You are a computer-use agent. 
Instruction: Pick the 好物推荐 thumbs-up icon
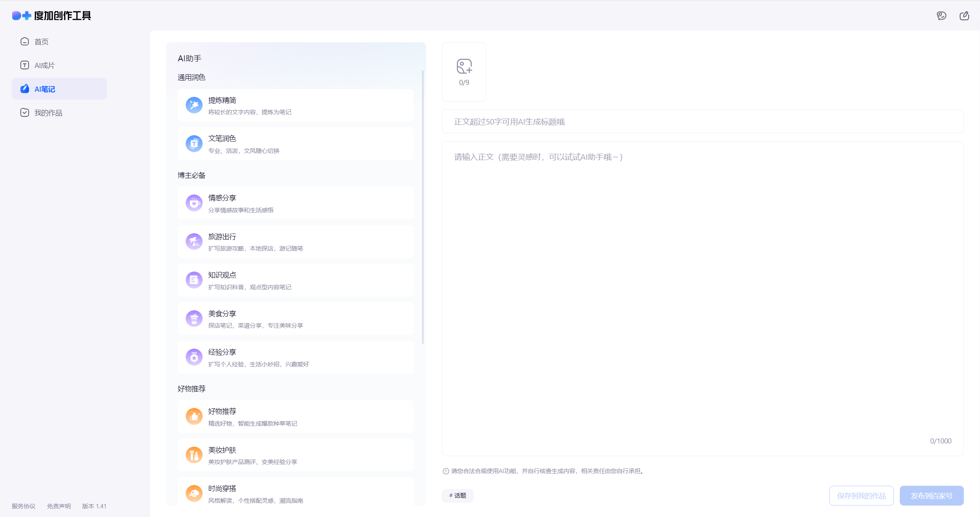pyautogui.click(x=194, y=416)
